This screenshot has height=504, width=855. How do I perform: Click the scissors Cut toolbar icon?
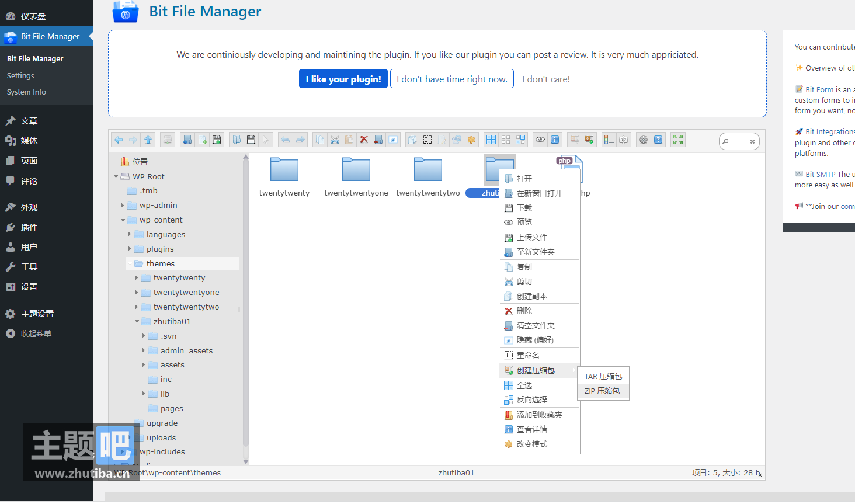pos(335,140)
